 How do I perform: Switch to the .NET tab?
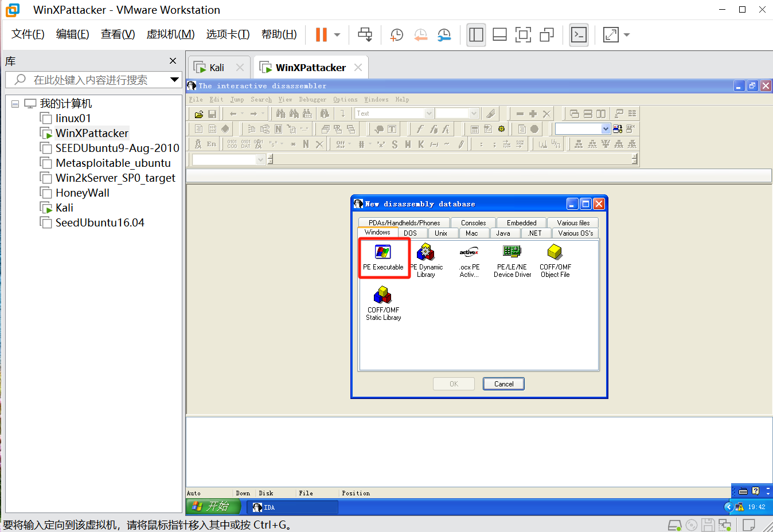click(x=534, y=233)
